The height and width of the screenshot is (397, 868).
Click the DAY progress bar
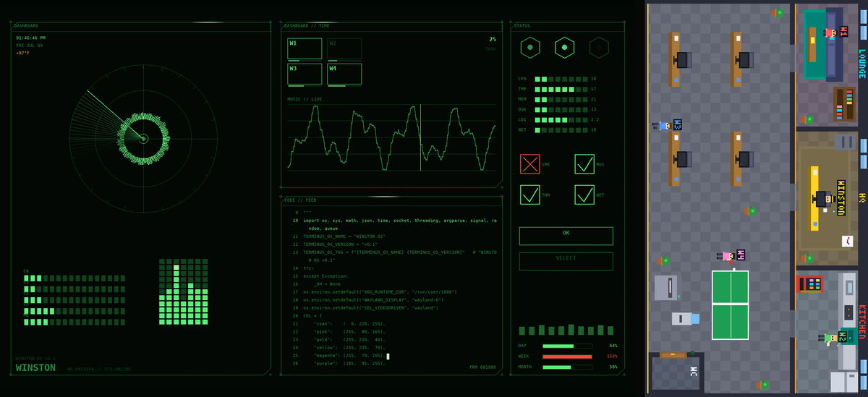pyautogui.click(x=567, y=346)
